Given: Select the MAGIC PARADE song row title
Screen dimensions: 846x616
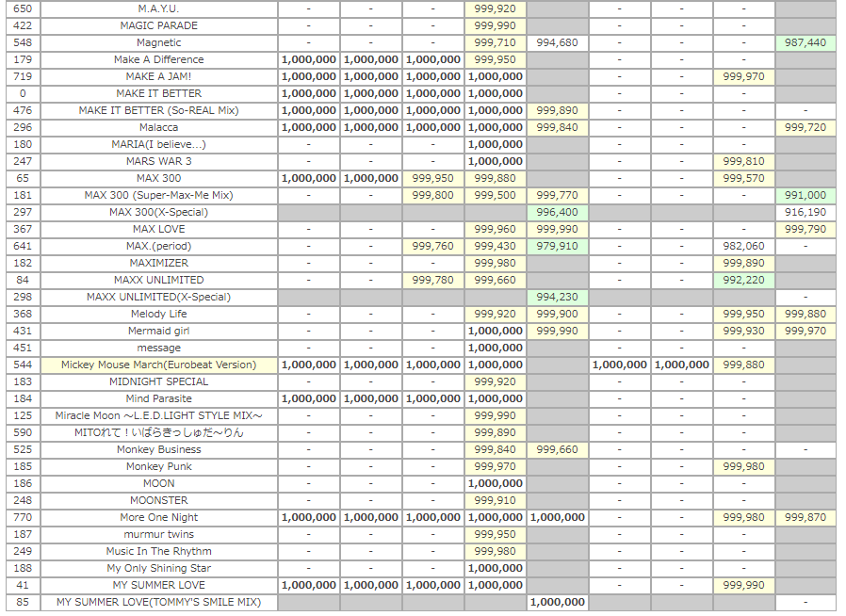Looking at the screenshot, I should pos(158,25).
